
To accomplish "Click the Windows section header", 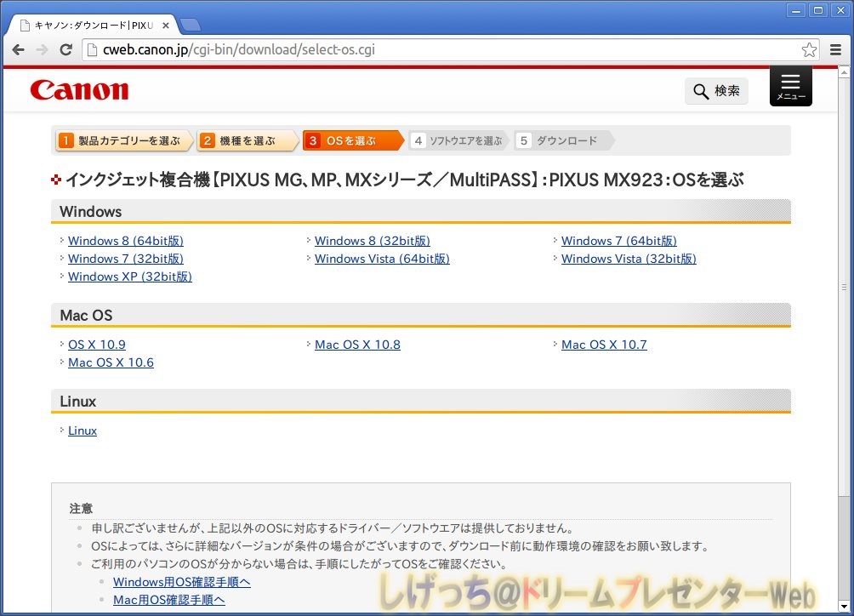I will (x=421, y=212).
